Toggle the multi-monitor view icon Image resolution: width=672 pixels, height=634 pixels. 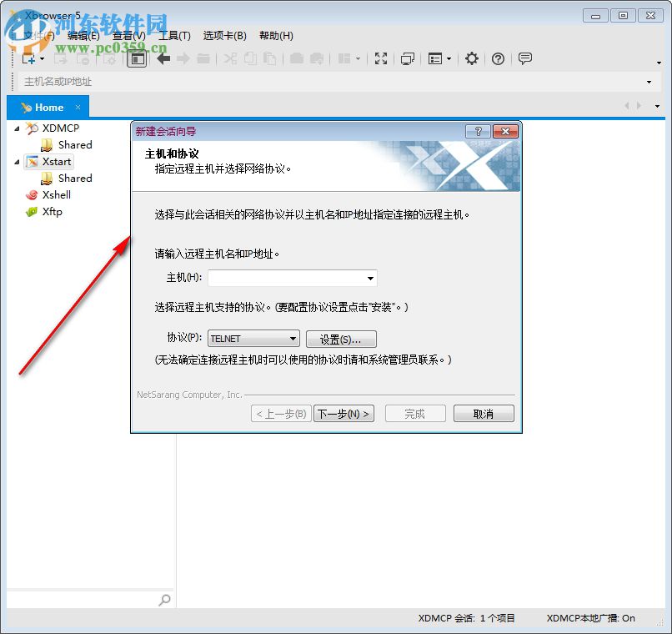coord(409,58)
